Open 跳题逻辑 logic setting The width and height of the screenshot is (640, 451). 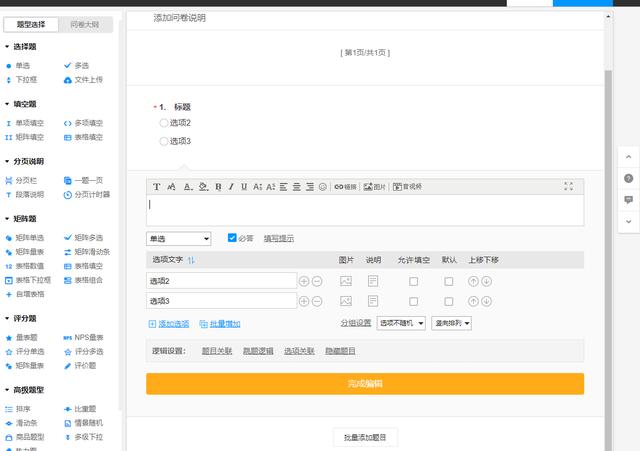[x=258, y=351]
